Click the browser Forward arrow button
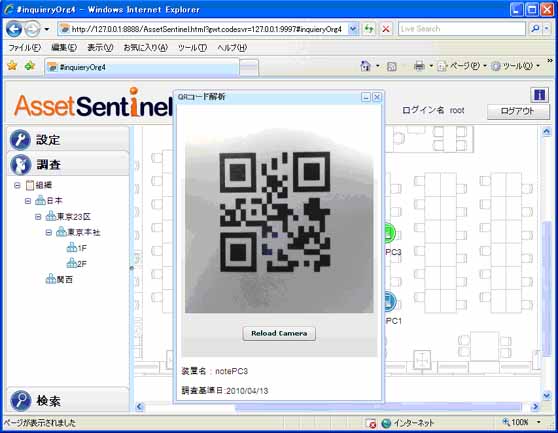Image resolution: width=558 pixels, height=433 pixels. tap(32, 29)
